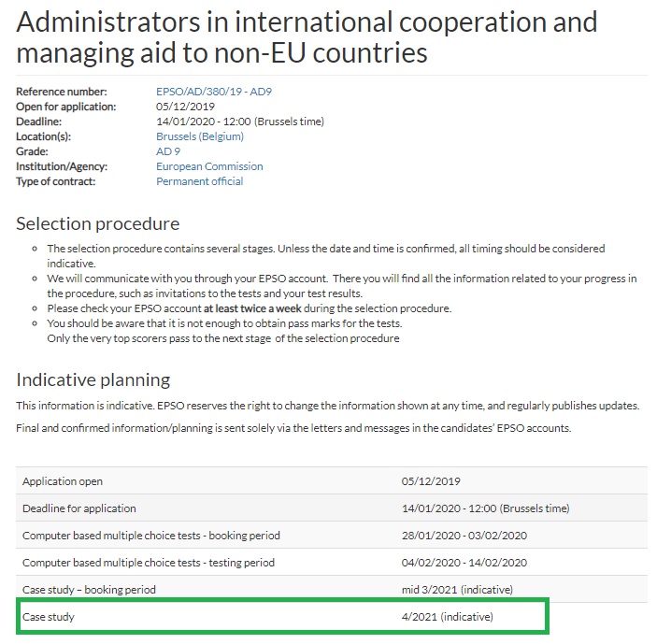Click the Brussels (Belgium) location link
This screenshot has width=657, height=644.
click(x=199, y=136)
